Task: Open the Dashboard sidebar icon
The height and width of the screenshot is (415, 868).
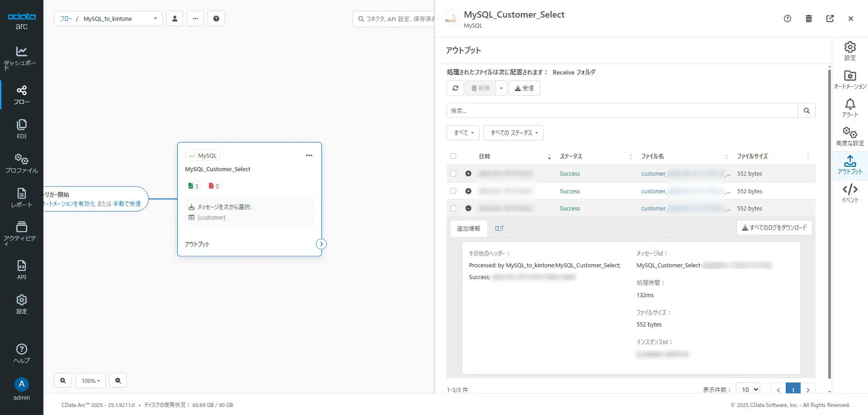Action: pyautogui.click(x=21, y=58)
